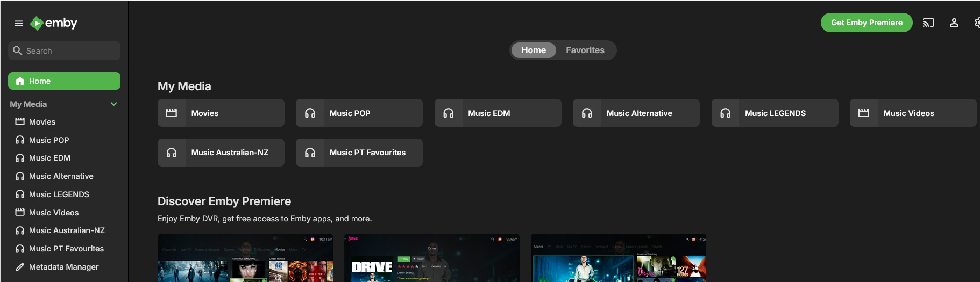Click the Get Emby Premiere button

(x=867, y=23)
